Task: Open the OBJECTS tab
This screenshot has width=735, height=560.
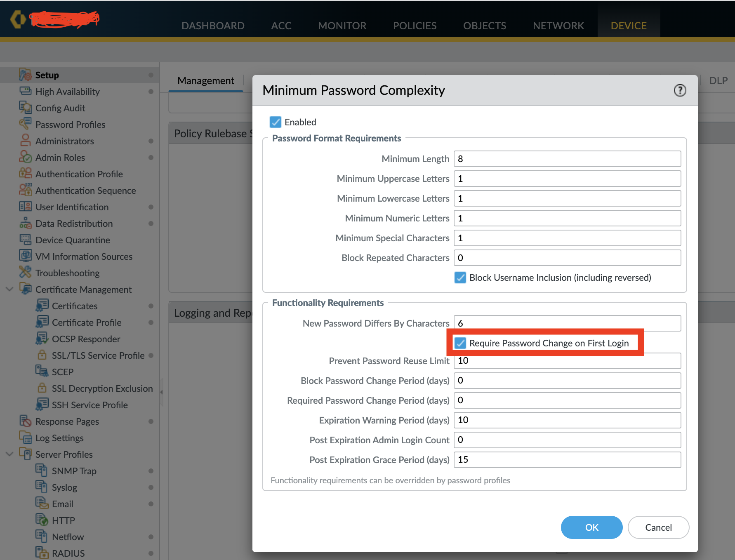Action: click(x=485, y=26)
